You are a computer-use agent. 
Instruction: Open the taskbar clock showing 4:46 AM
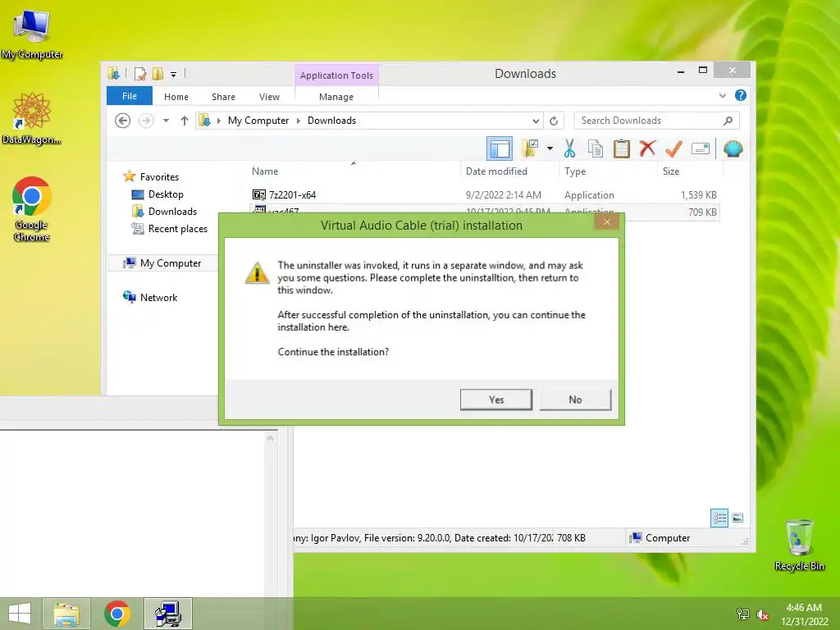coord(804,614)
